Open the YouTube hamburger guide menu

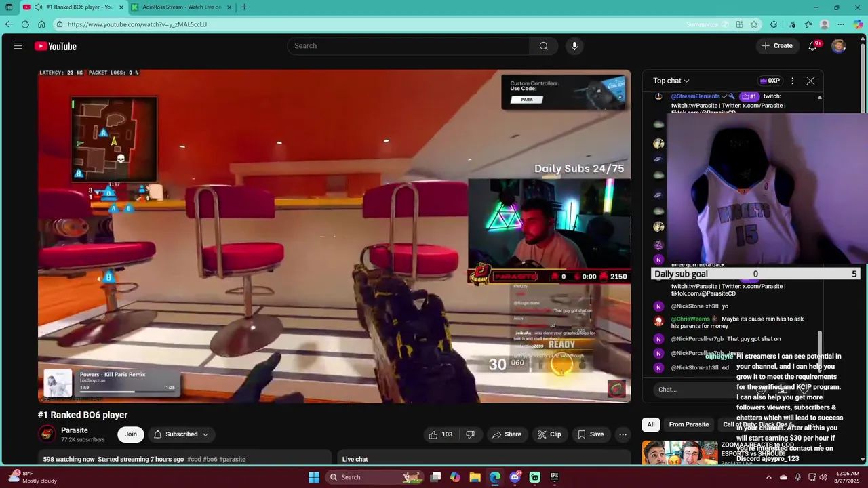[x=18, y=46]
